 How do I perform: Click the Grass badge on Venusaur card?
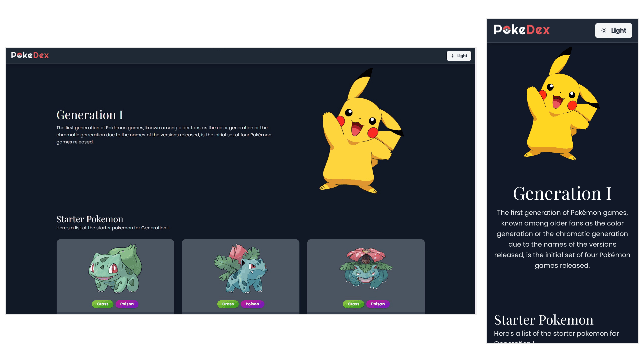point(353,304)
